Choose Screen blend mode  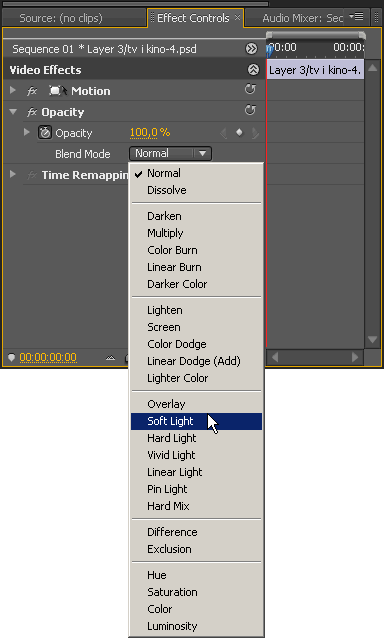tap(196, 327)
